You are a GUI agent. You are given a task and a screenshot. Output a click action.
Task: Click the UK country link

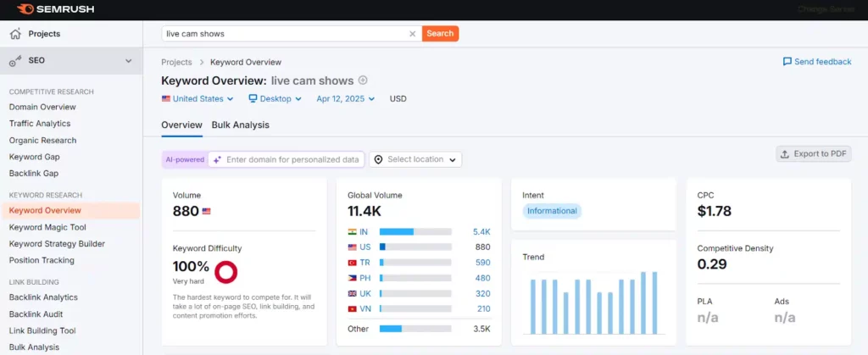coord(364,294)
